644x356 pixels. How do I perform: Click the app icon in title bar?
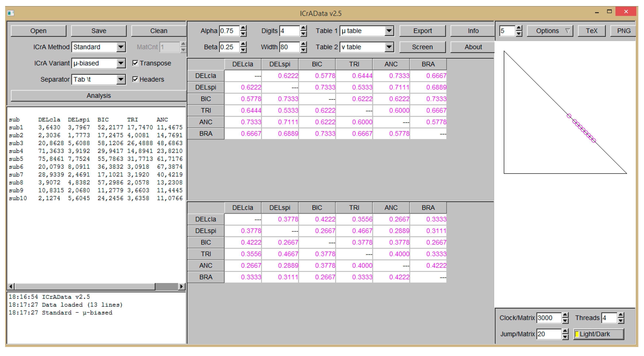[10, 13]
